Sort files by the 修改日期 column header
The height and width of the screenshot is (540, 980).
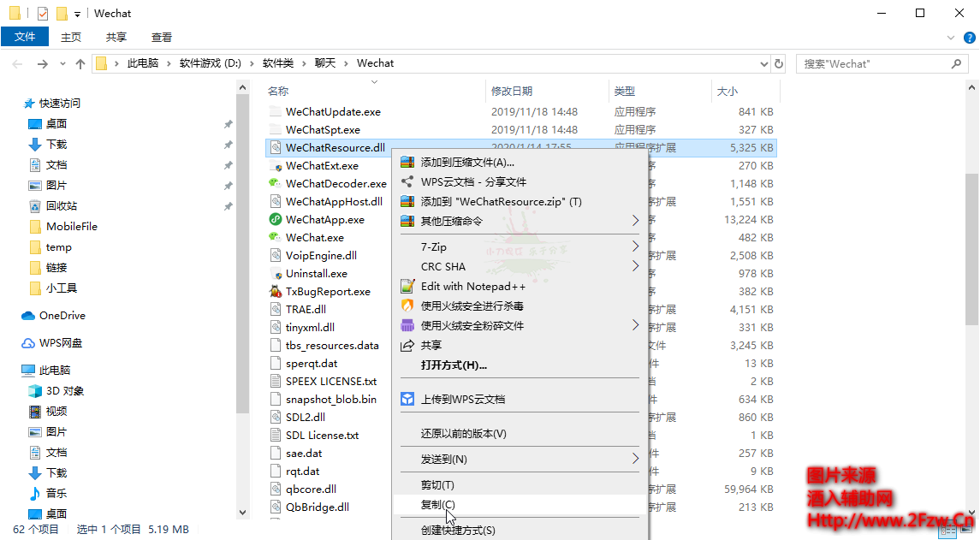click(x=546, y=92)
